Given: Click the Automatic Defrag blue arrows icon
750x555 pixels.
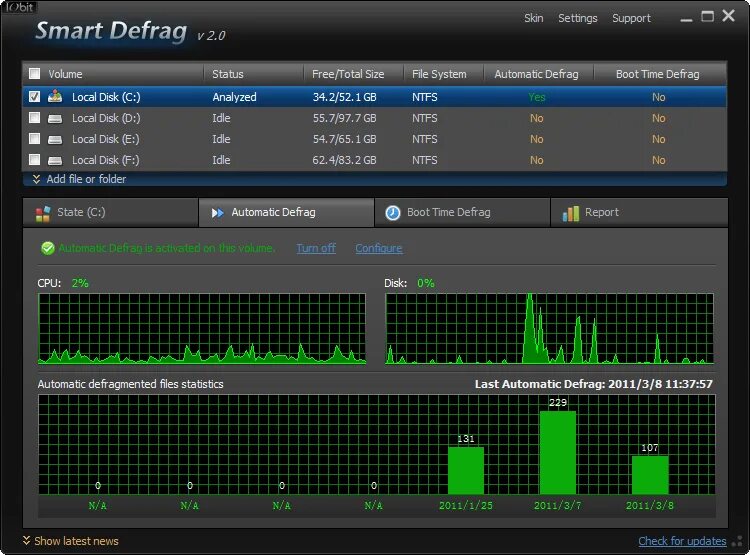Looking at the screenshot, I should [x=218, y=213].
